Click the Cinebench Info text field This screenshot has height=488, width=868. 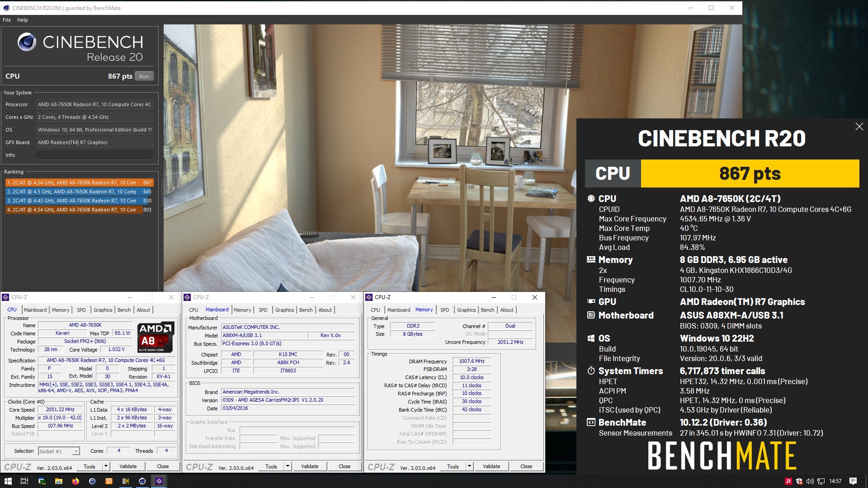point(94,155)
